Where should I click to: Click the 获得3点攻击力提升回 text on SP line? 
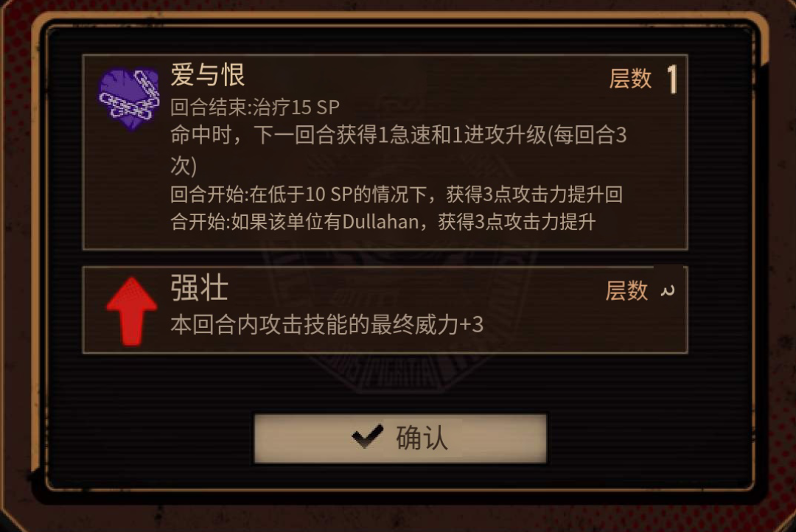(x=534, y=195)
